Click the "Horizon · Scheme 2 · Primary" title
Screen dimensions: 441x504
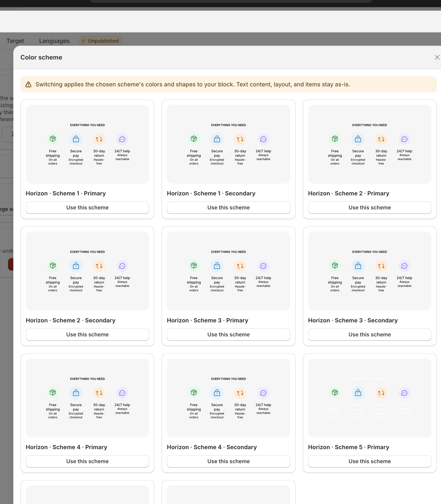pyautogui.click(x=349, y=193)
